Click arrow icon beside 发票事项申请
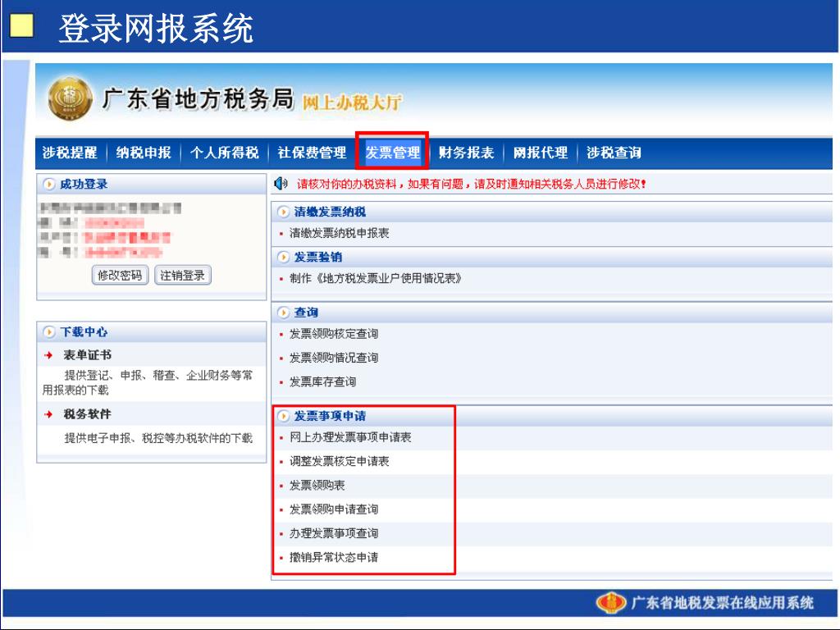Image resolution: width=840 pixels, height=630 pixels. 283,416
